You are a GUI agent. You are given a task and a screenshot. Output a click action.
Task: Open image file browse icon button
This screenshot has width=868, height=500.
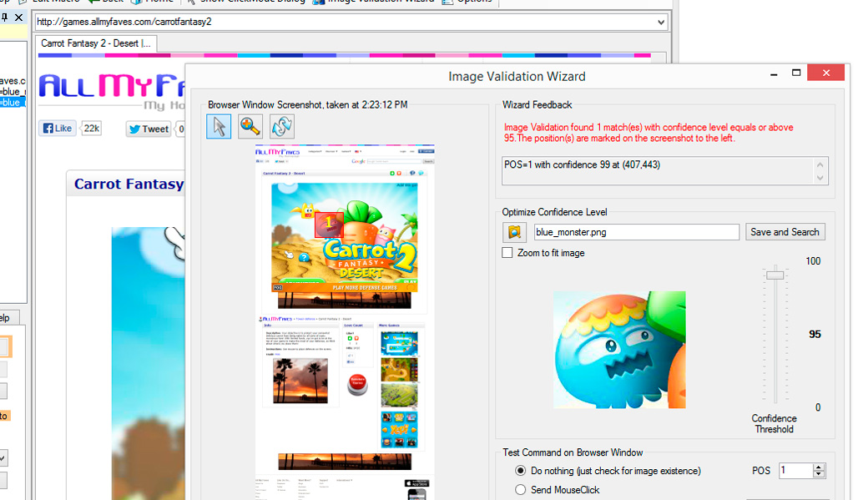point(514,232)
